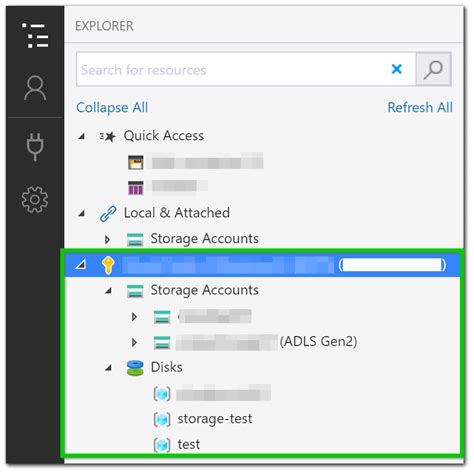This screenshot has height=474, width=474.
Task: Click the yellow subscription key icon
Action: [x=108, y=265]
